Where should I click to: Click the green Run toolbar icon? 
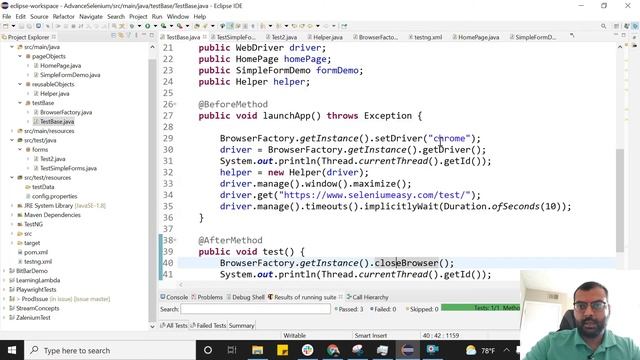tap(147, 26)
